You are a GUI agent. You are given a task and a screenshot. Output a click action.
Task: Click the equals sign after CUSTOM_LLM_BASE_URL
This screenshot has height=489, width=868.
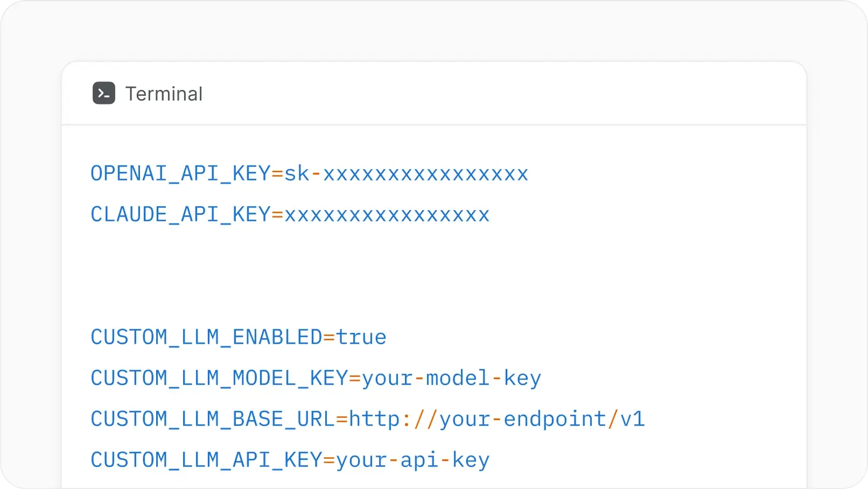click(x=342, y=420)
